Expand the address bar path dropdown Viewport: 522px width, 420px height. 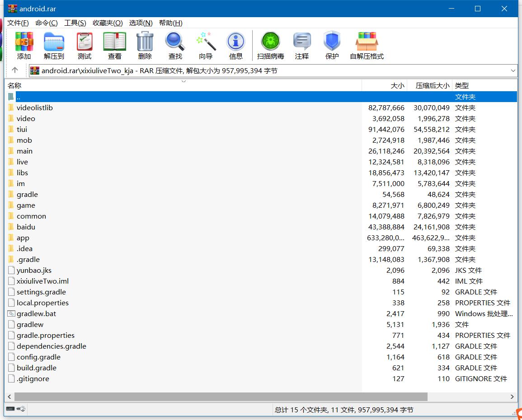point(513,70)
